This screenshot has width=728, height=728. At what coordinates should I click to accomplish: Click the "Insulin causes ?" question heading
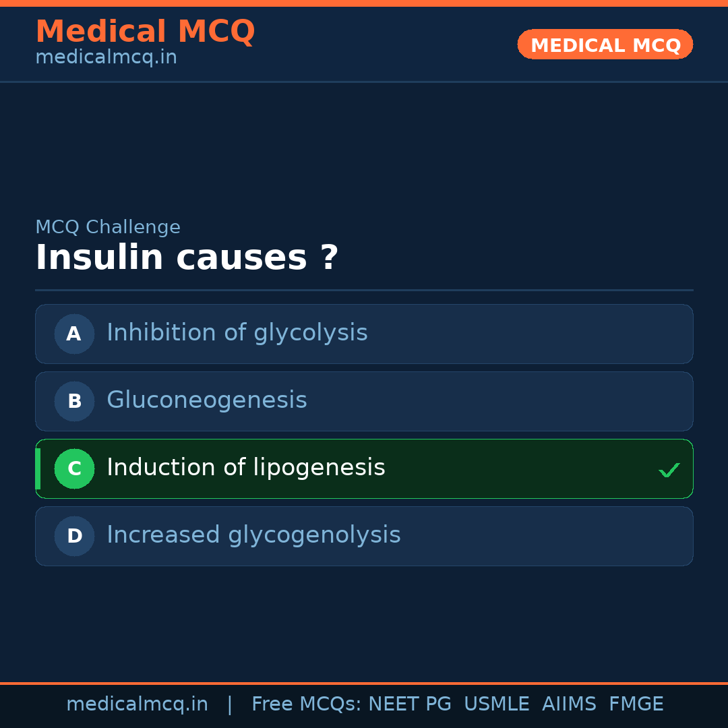[x=187, y=258]
